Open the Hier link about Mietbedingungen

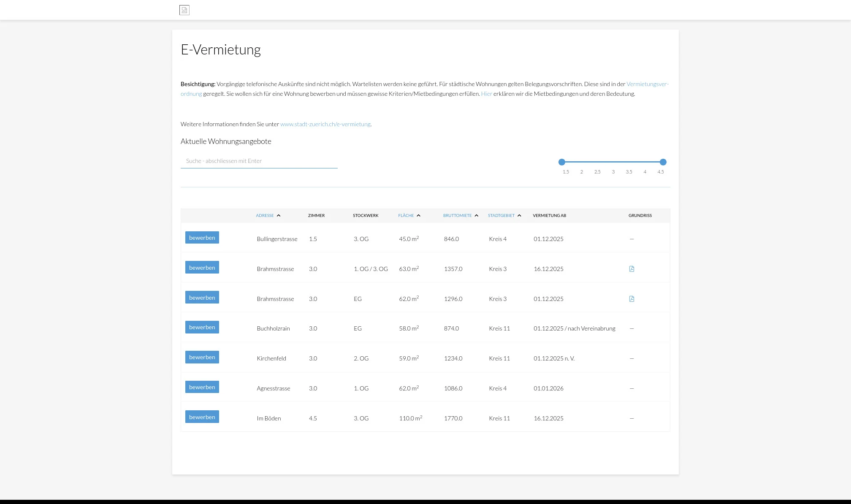tap(486, 94)
